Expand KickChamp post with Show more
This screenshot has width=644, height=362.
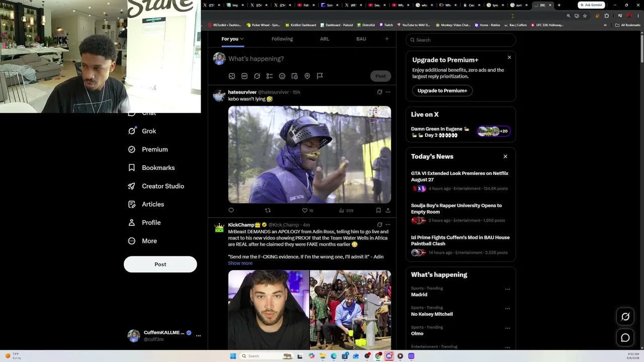pyautogui.click(x=240, y=263)
